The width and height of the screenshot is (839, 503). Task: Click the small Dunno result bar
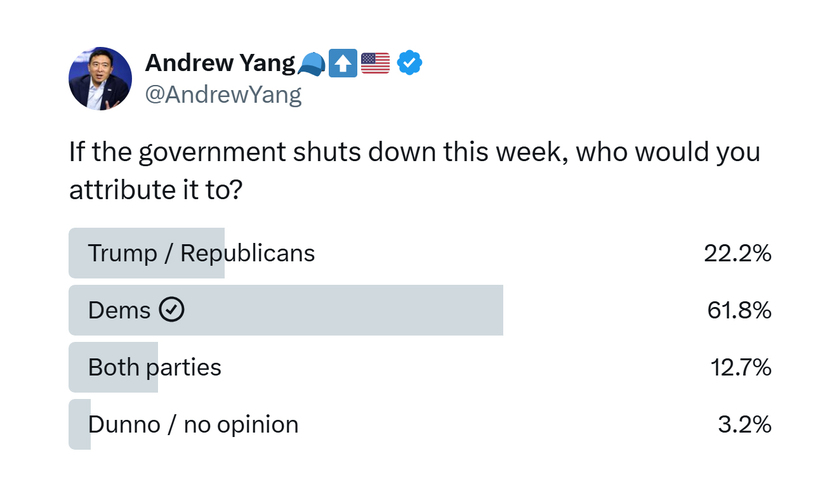(x=79, y=424)
